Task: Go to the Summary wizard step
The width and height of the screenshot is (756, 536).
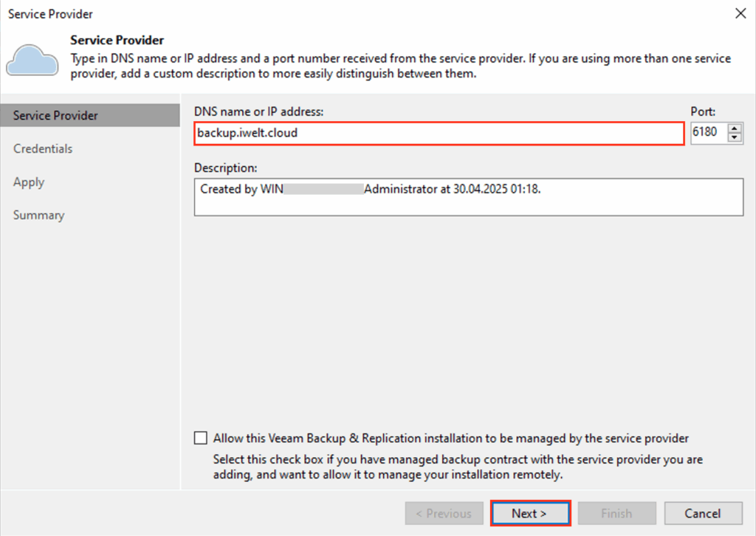Action: click(x=38, y=215)
